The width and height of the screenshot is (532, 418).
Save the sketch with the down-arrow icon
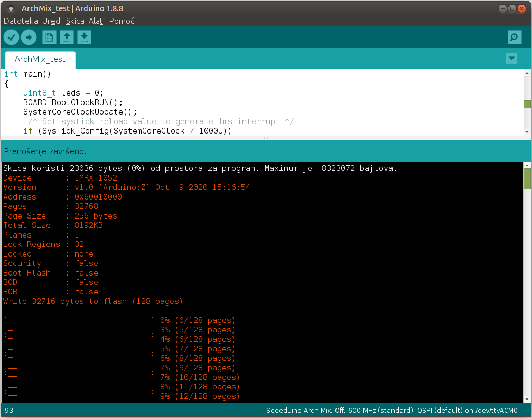point(84,37)
